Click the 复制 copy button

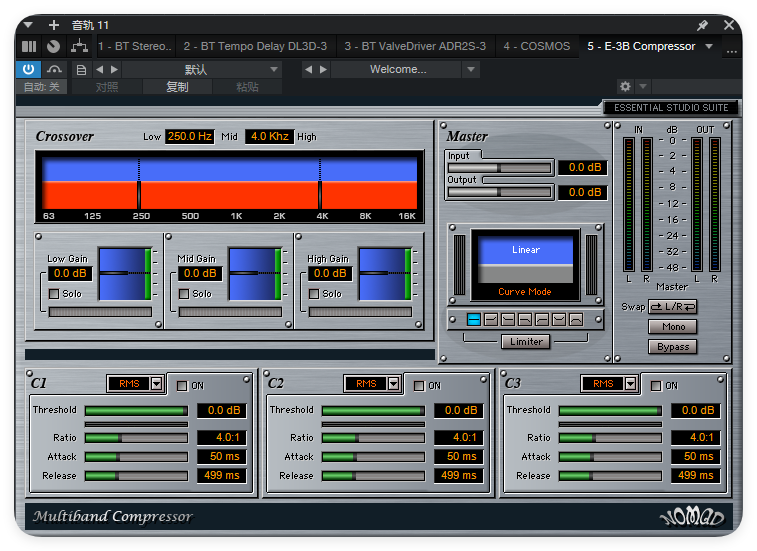177,87
